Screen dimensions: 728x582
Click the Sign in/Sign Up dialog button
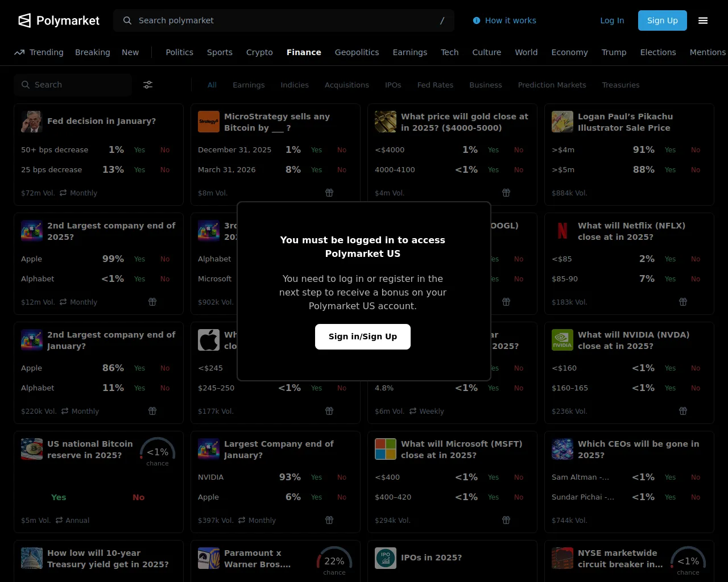[x=363, y=336]
